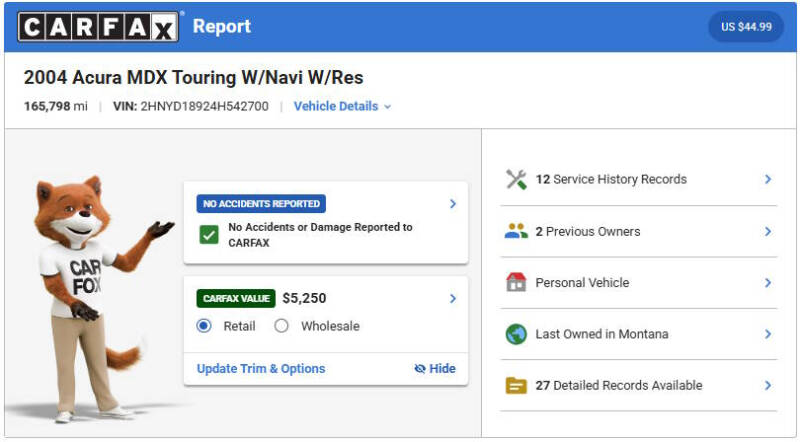Click the 2 Previous Owners text
This screenshot has width=800, height=442.
(587, 231)
